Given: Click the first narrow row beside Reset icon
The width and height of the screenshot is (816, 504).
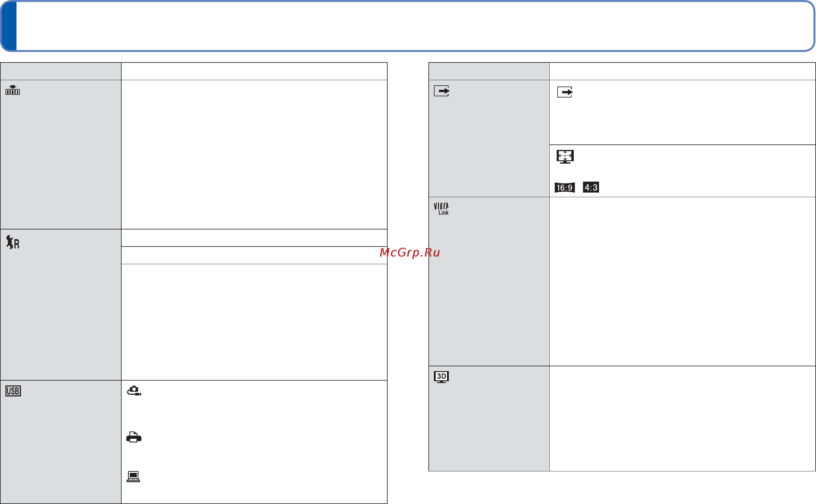Looking at the screenshot, I should 254,238.
